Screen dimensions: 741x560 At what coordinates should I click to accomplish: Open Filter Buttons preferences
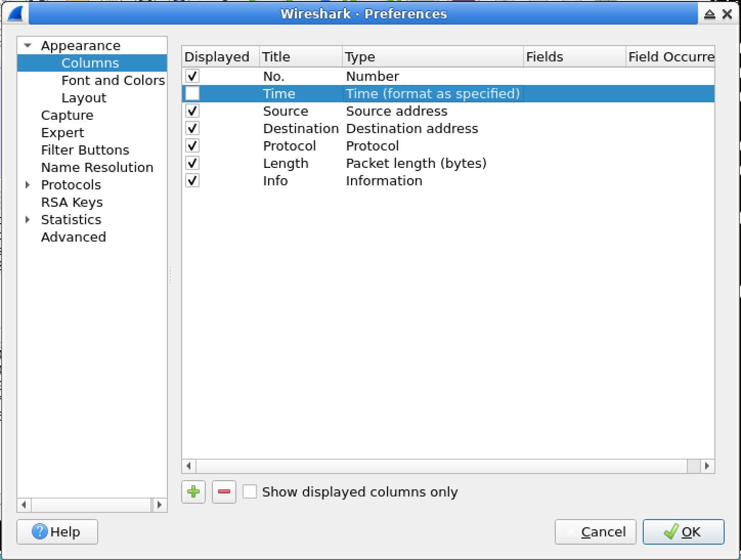pos(85,150)
